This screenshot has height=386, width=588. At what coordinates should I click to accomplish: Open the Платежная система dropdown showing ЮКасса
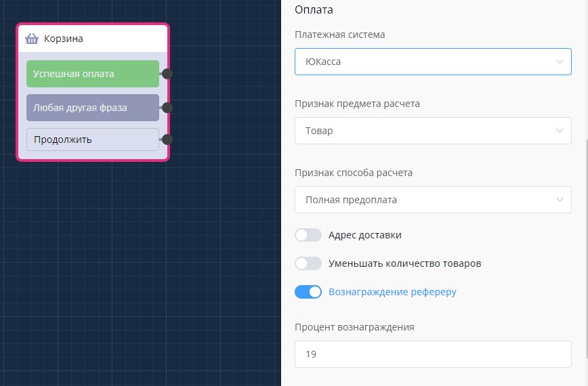point(433,62)
